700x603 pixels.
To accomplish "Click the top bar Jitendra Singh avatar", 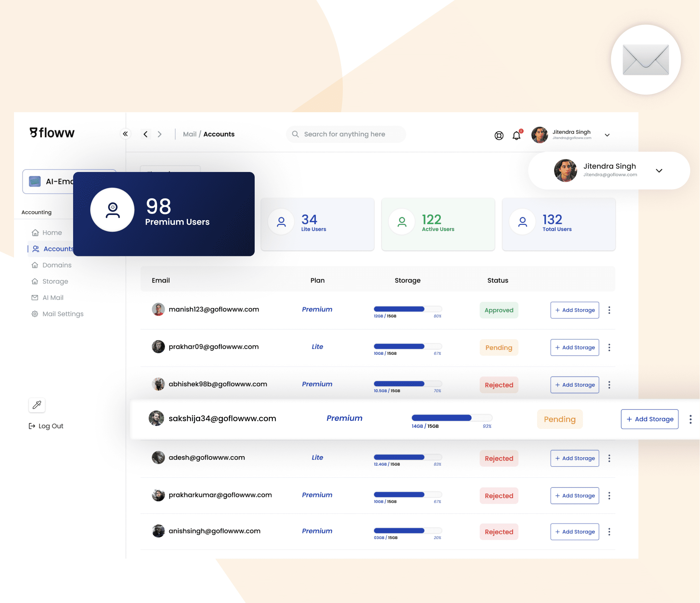I will tap(539, 135).
